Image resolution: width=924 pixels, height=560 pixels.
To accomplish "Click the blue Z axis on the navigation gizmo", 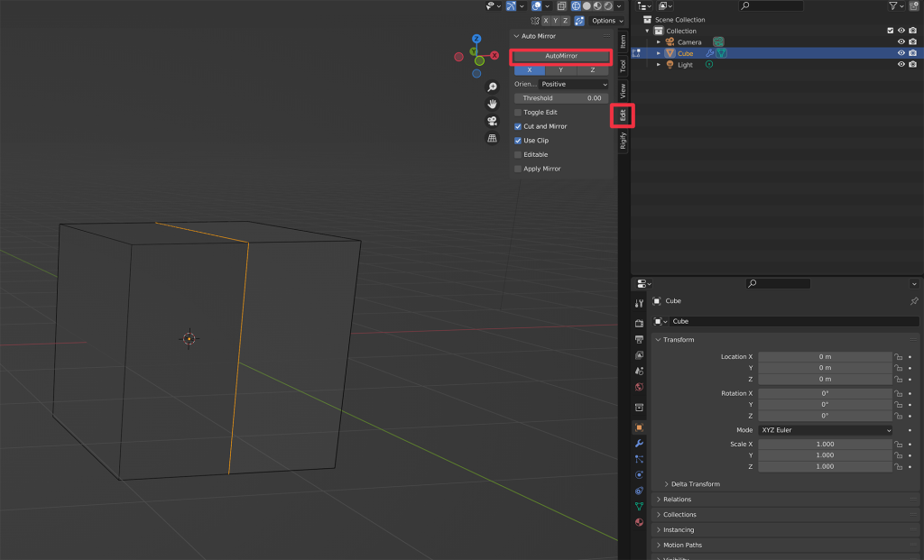I will click(x=476, y=39).
